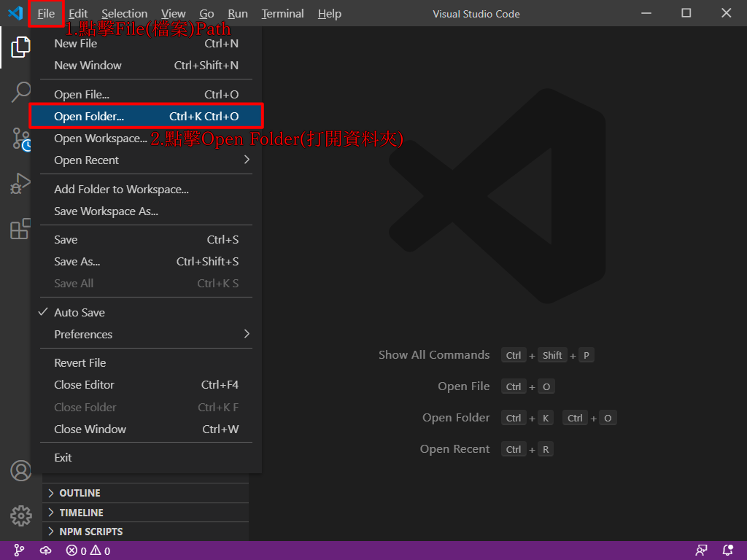
Task: Expand the TIMELINE section
Action: coord(145,513)
